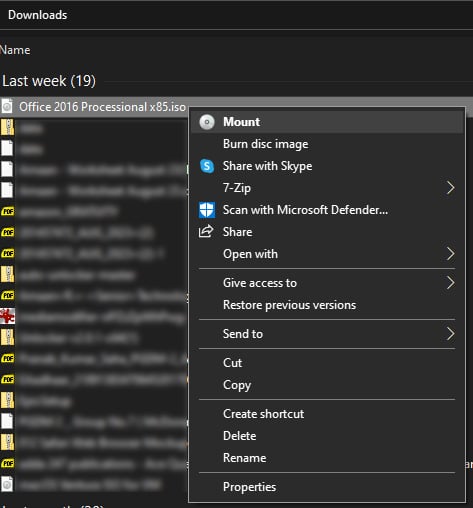473x508 pixels.
Task: Choose Delete from the context menu
Action: pyautogui.click(x=327, y=436)
